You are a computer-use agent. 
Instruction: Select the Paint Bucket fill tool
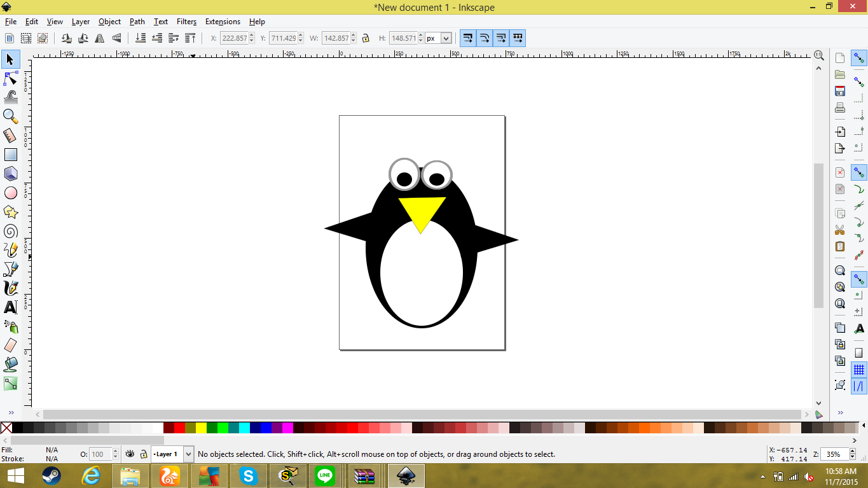(11, 365)
